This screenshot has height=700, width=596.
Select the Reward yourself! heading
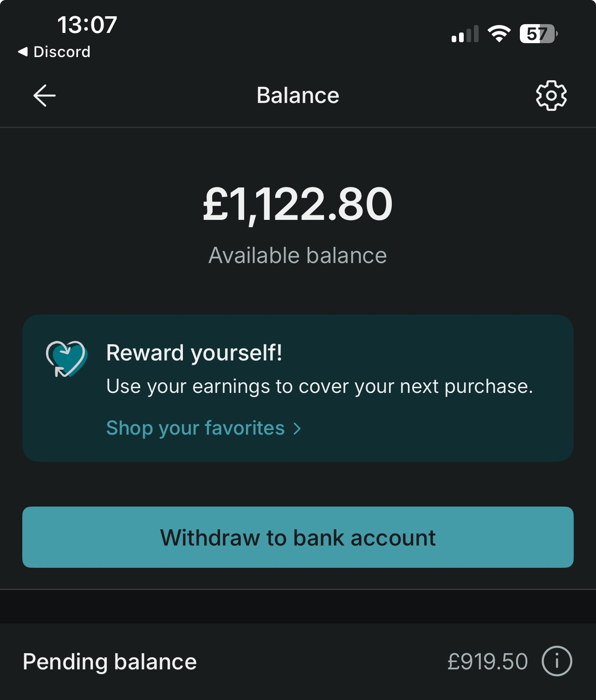click(194, 353)
